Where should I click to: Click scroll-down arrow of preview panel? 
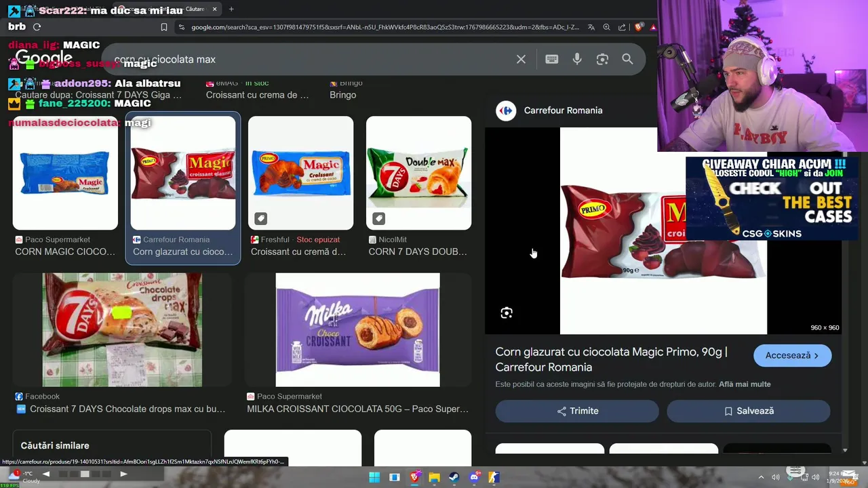pyautogui.click(x=845, y=450)
